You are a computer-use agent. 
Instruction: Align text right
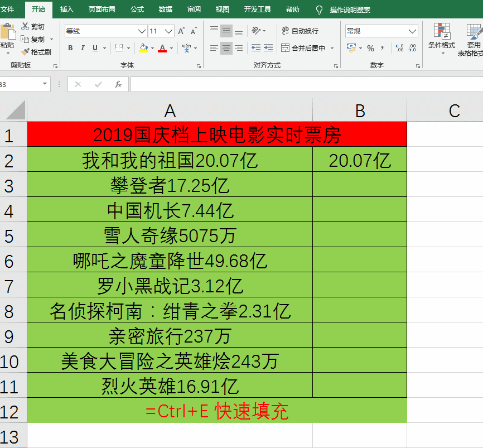tap(239, 48)
